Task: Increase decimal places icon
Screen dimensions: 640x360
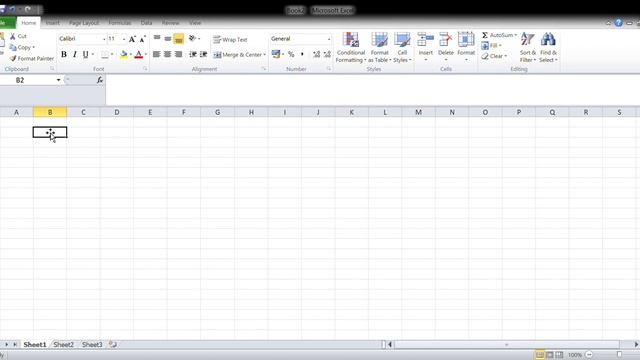Action: coord(316,54)
